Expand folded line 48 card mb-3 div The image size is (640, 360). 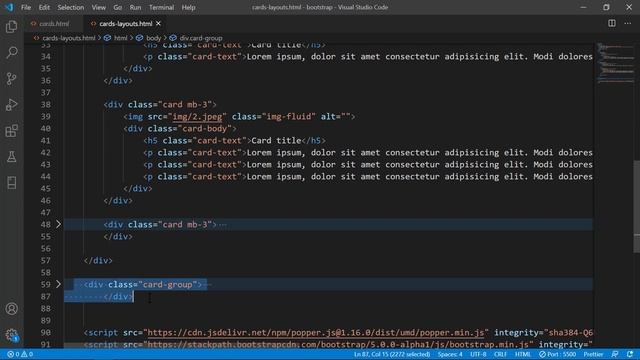[x=58, y=224]
